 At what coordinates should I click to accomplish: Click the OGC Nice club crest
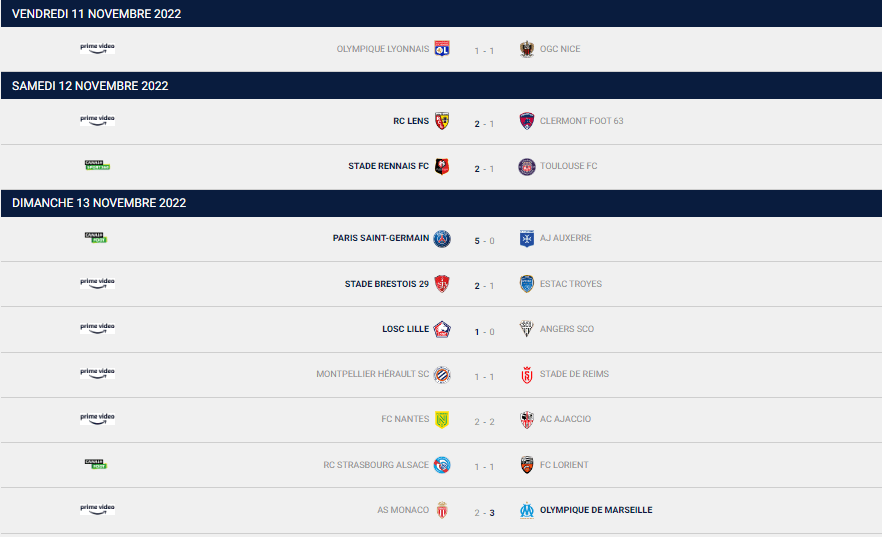click(x=526, y=49)
